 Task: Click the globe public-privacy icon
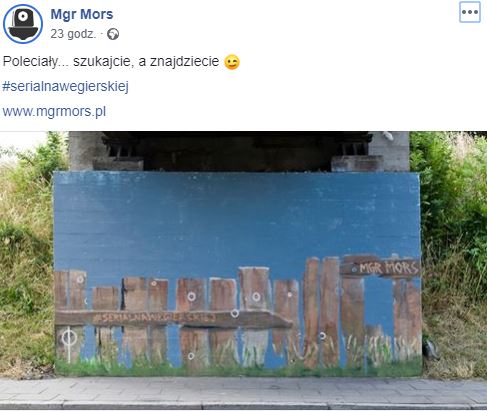click(113, 34)
